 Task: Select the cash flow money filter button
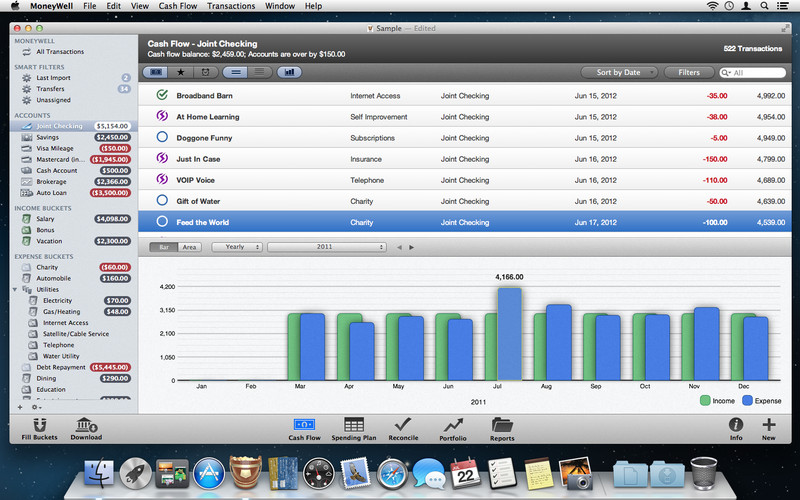tap(155, 72)
